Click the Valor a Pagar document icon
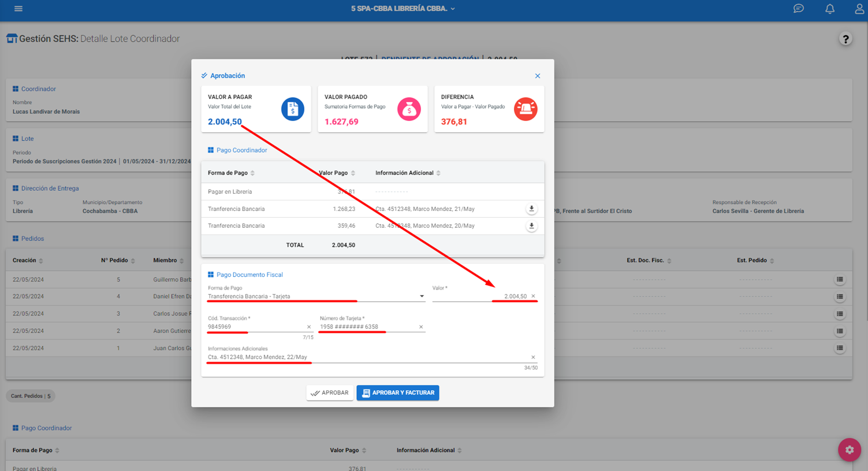Image resolution: width=868 pixels, height=471 pixels. [293, 109]
